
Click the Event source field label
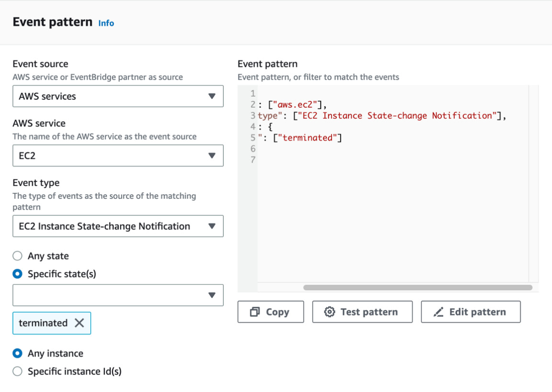40,64
